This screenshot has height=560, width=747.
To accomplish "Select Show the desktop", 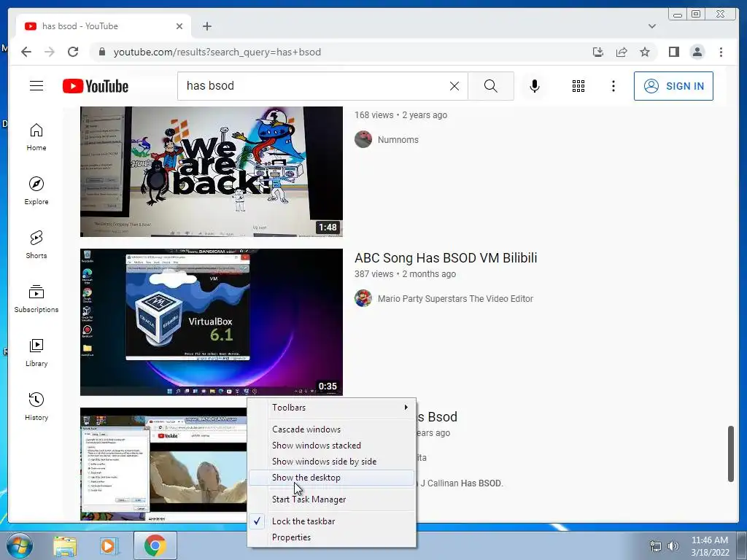I will [332, 478].
